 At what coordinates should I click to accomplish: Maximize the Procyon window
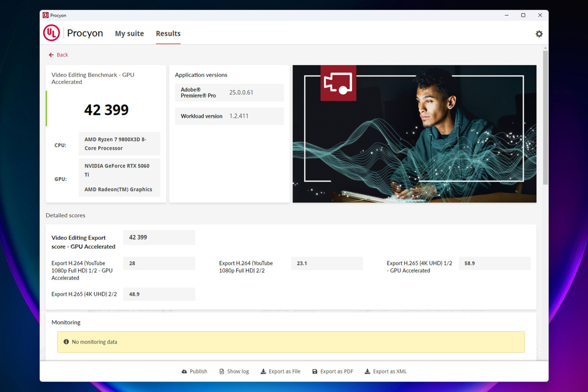pos(523,15)
